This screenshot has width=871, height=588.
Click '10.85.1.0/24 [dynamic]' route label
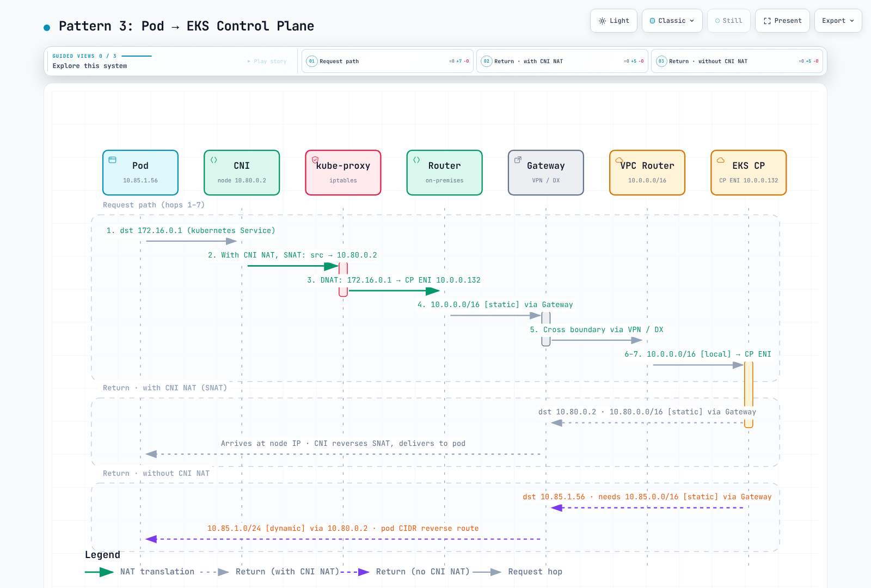coord(343,529)
